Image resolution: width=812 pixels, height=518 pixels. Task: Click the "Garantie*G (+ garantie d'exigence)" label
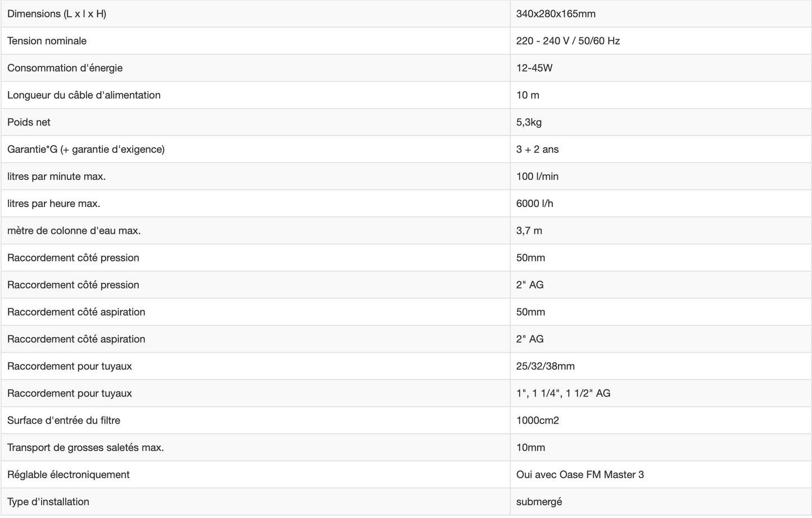(86, 149)
